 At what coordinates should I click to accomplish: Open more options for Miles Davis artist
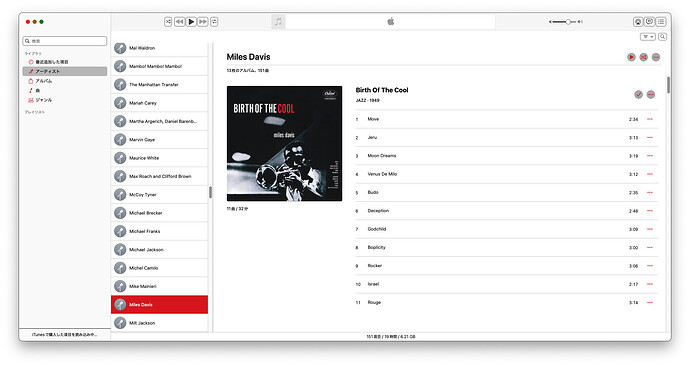tap(656, 57)
